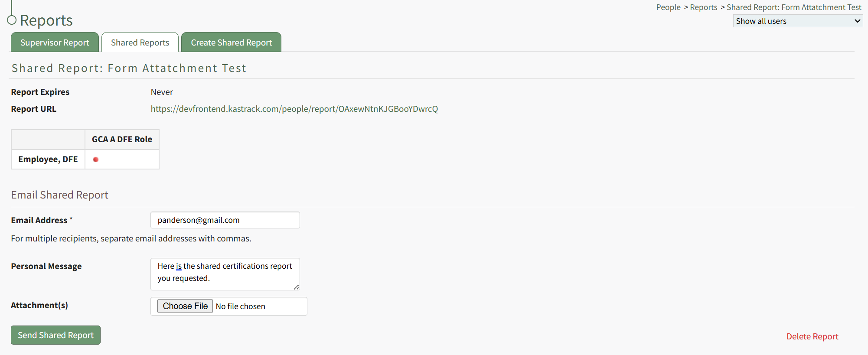Click the circle icon beside Reports heading

[12, 20]
